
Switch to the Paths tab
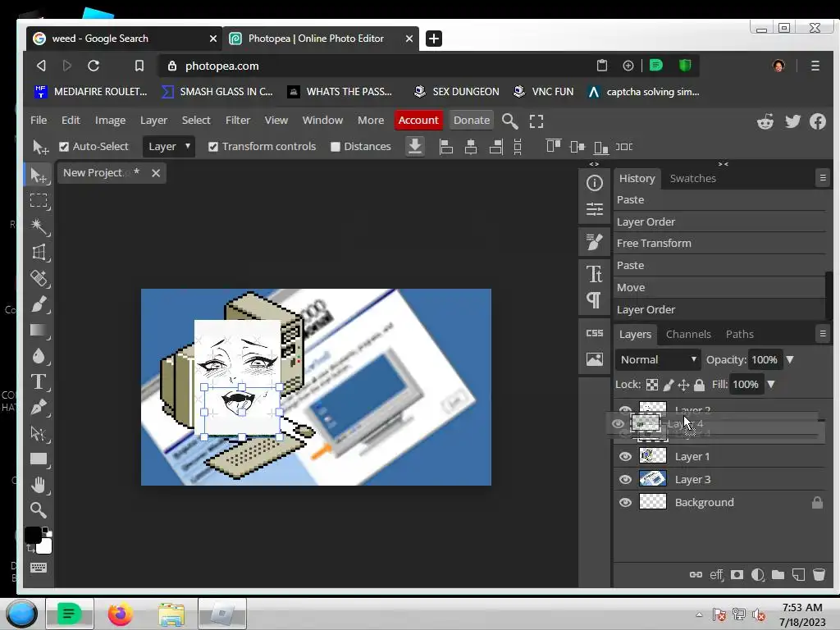(739, 335)
